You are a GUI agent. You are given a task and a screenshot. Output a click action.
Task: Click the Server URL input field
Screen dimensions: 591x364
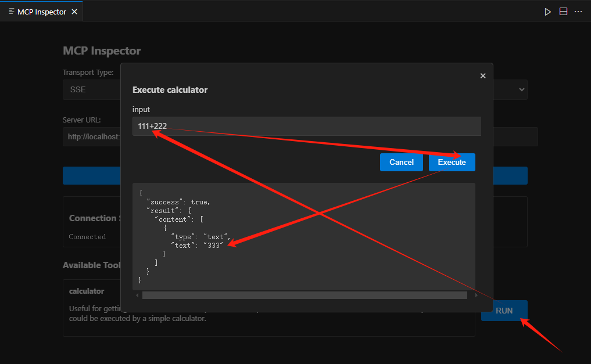tap(300, 136)
